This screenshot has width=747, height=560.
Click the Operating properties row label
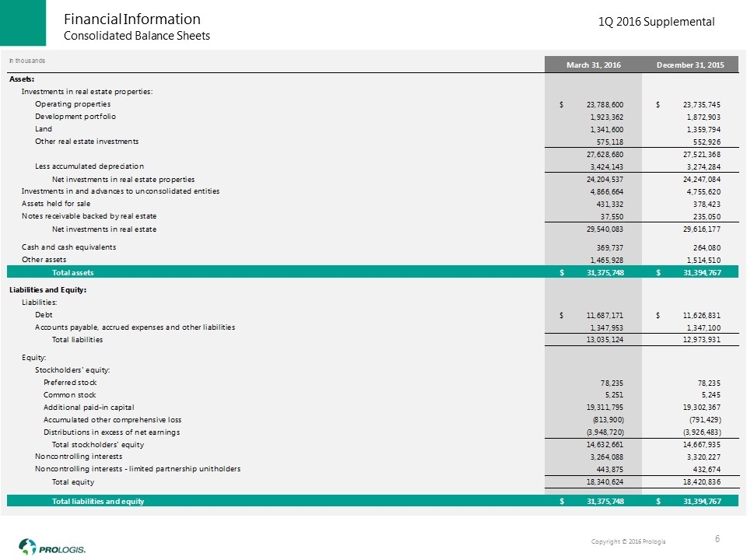(x=72, y=104)
